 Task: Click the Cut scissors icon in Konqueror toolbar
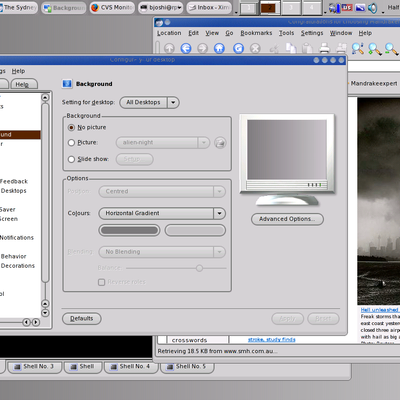(x=274, y=48)
